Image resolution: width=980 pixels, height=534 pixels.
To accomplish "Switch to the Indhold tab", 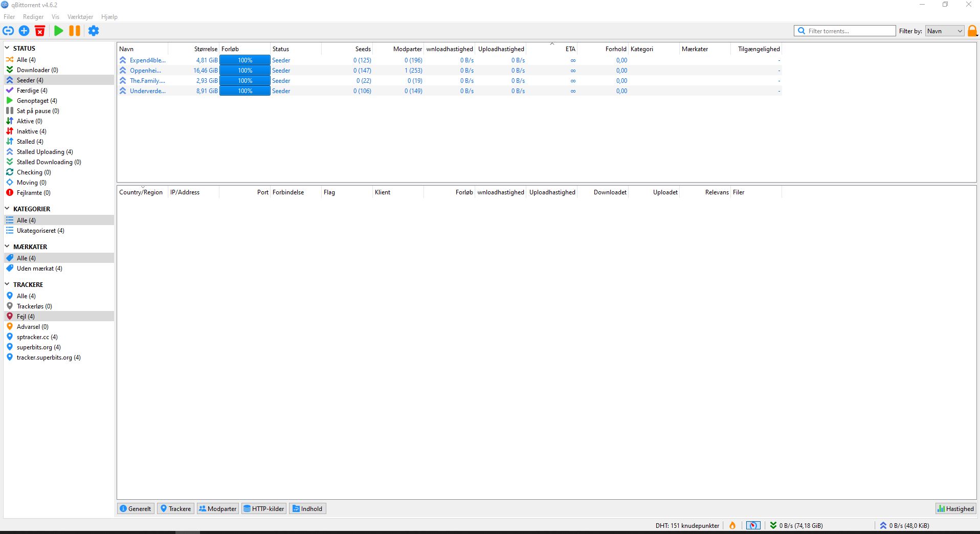I will [307, 509].
